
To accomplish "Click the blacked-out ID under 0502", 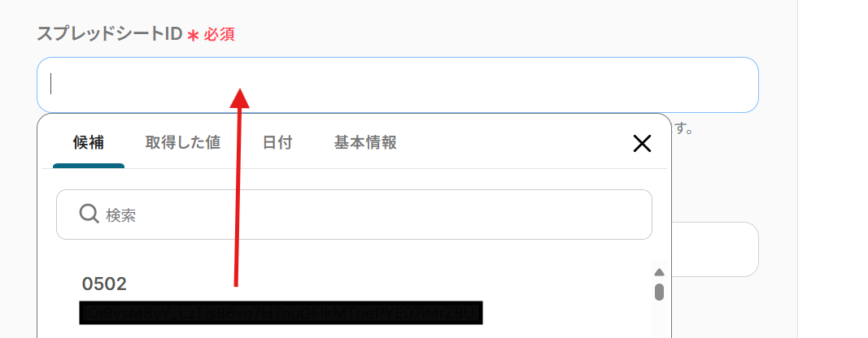I will [x=281, y=313].
